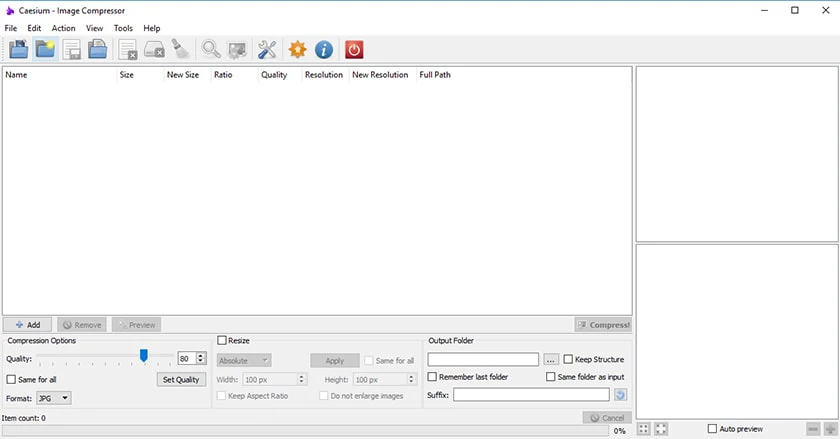Toggle Same for all in Resize section

[369, 361]
